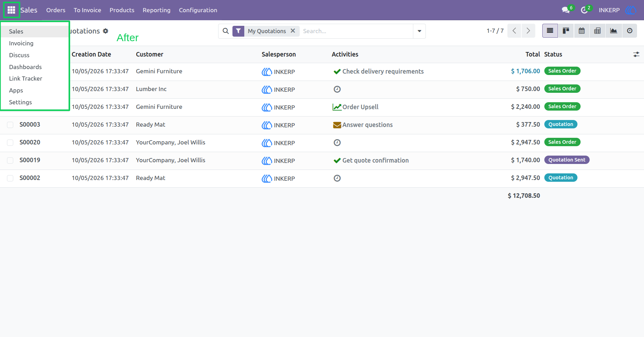
Task: Open the conversations chat icon
Action: [x=566, y=10]
